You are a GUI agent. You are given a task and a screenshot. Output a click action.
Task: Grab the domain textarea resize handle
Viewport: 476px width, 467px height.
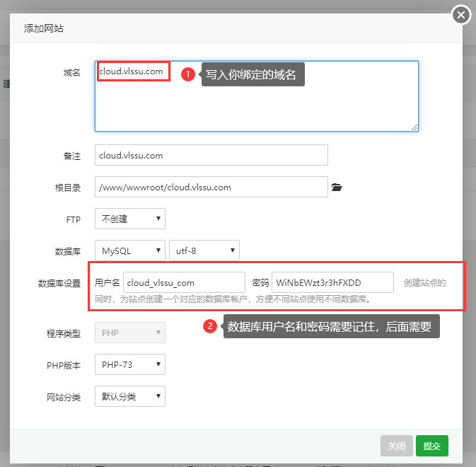[x=414, y=127]
